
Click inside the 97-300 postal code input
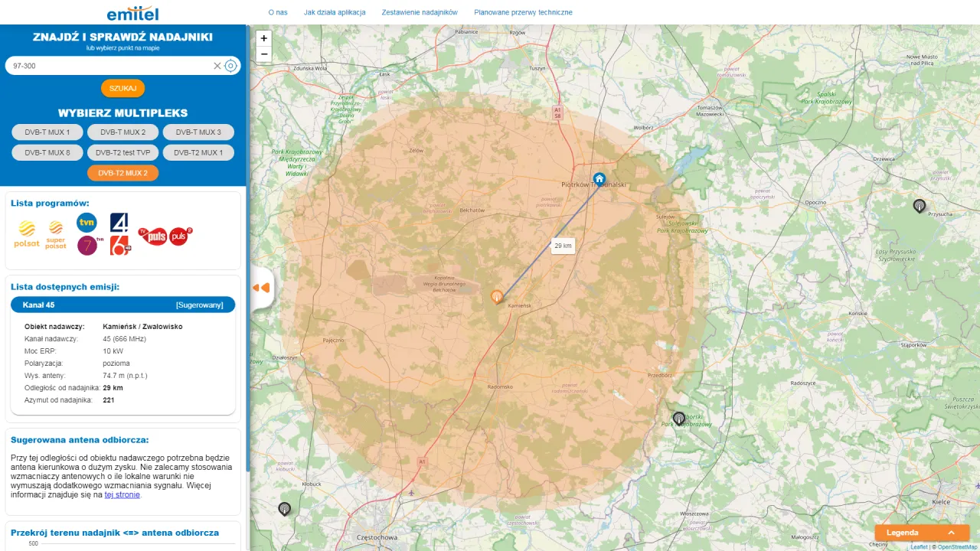107,66
